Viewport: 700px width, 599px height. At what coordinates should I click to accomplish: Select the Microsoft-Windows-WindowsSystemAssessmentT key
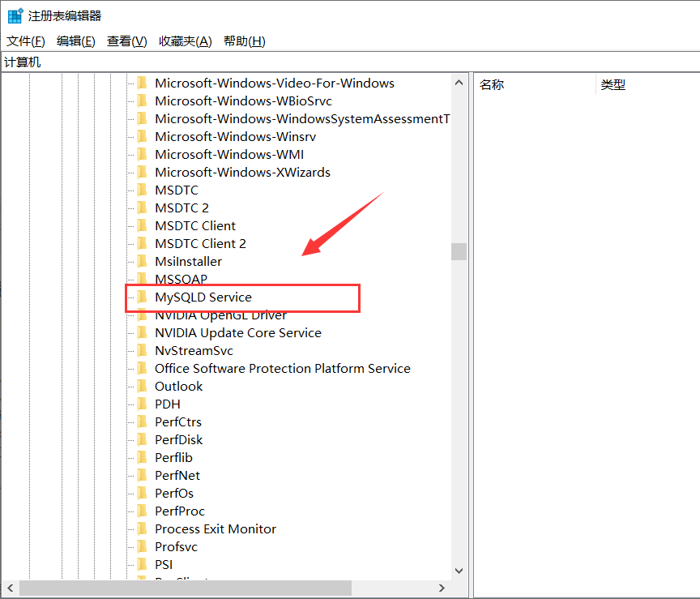302,119
